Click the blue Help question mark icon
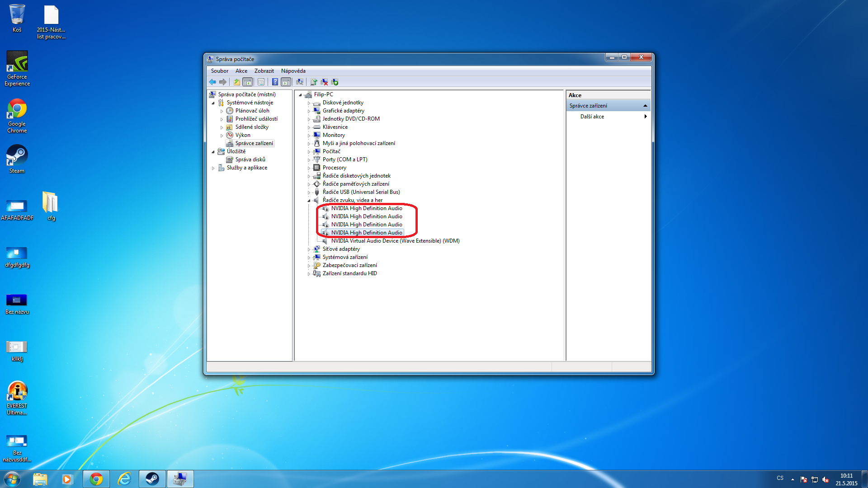868x488 pixels. point(275,82)
